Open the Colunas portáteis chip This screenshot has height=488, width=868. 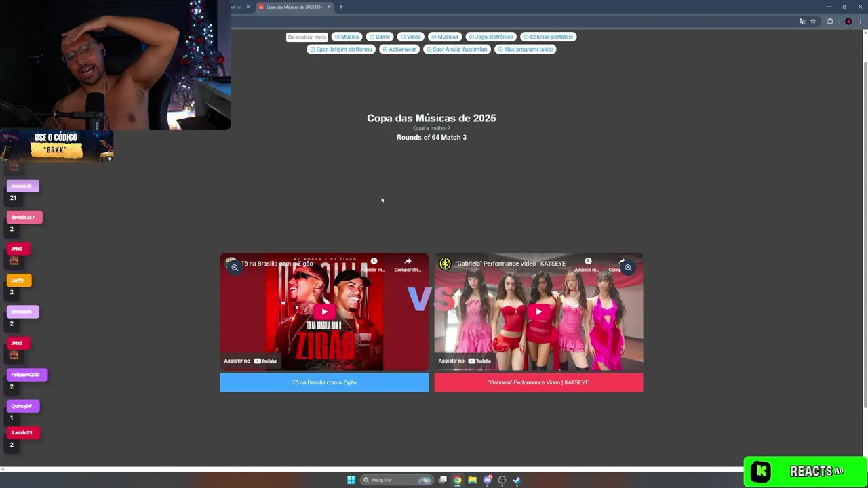(548, 37)
